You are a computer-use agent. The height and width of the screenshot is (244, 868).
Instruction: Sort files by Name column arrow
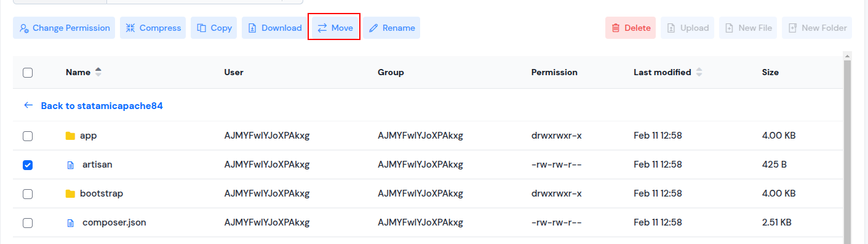(98, 72)
